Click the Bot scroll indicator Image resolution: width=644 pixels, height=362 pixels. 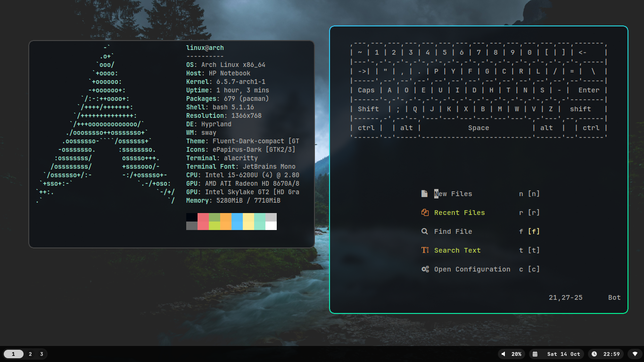click(x=614, y=297)
